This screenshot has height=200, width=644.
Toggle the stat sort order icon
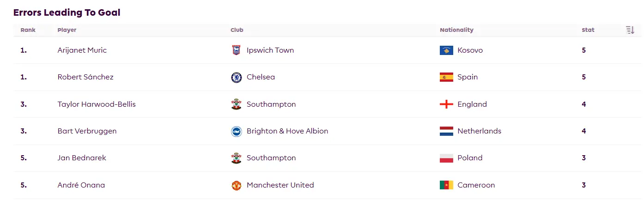tap(630, 30)
